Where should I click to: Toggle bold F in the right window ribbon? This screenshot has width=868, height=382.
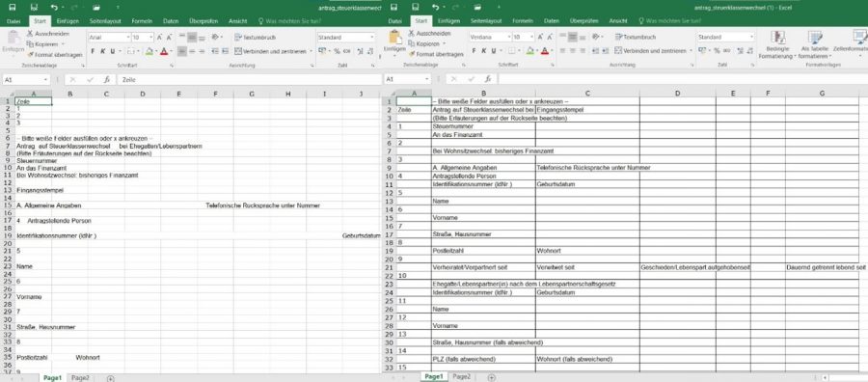coord(474,50)
